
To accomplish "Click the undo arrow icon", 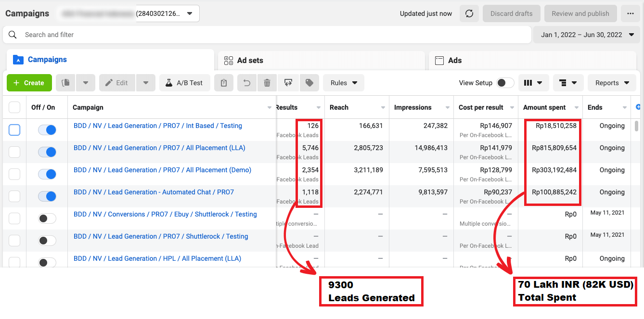I will tap(247, 83).
